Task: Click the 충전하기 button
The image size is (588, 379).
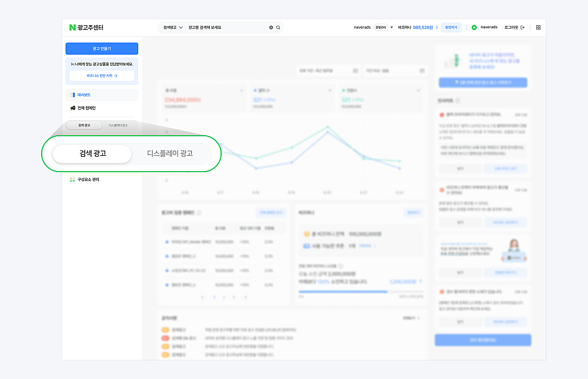Action: [x=451, y=28]
